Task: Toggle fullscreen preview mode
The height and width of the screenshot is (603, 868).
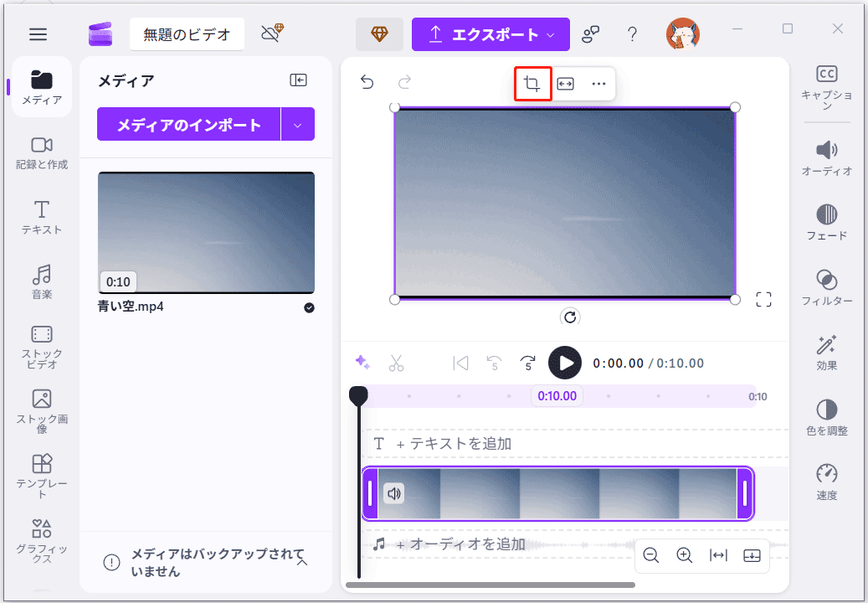Action: click(x=763, y=299)
